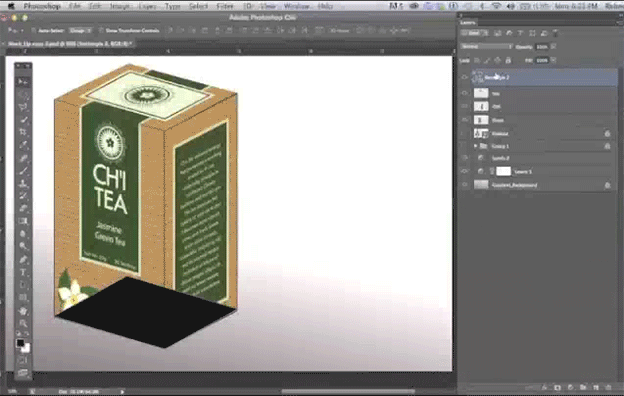624x396 pixels.
Task: Turn layer filtering on or off
Action: 556,33
